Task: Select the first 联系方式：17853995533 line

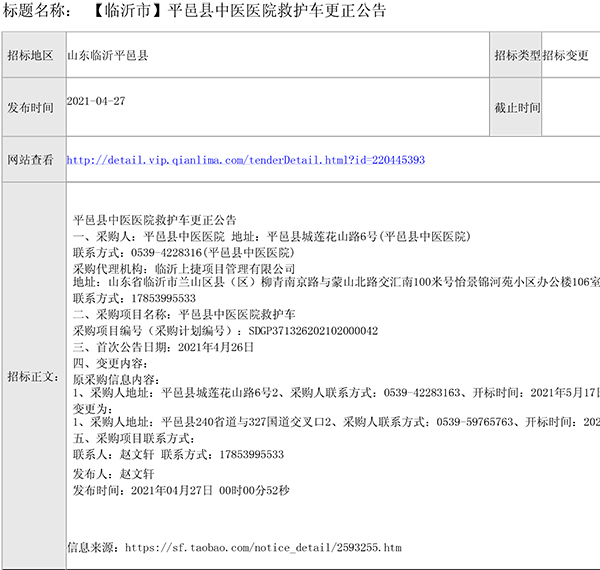Action: [134, 298]
